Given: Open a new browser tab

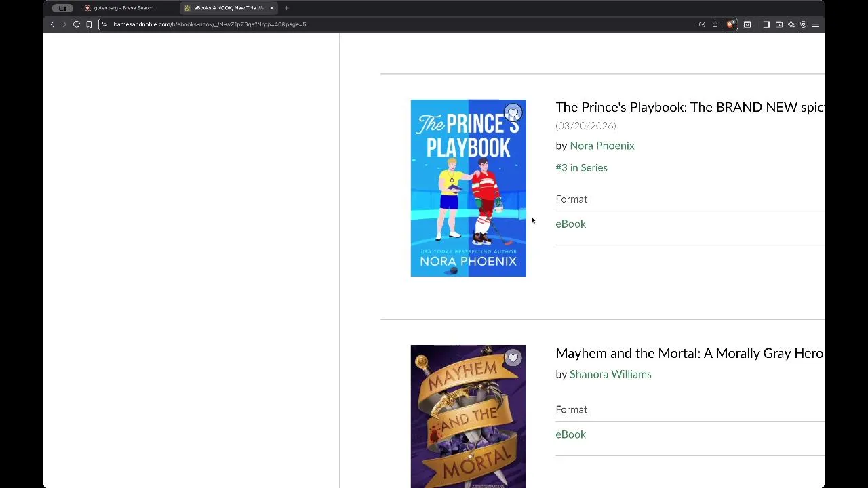Looking at the screenshot, I should (286, 8).
